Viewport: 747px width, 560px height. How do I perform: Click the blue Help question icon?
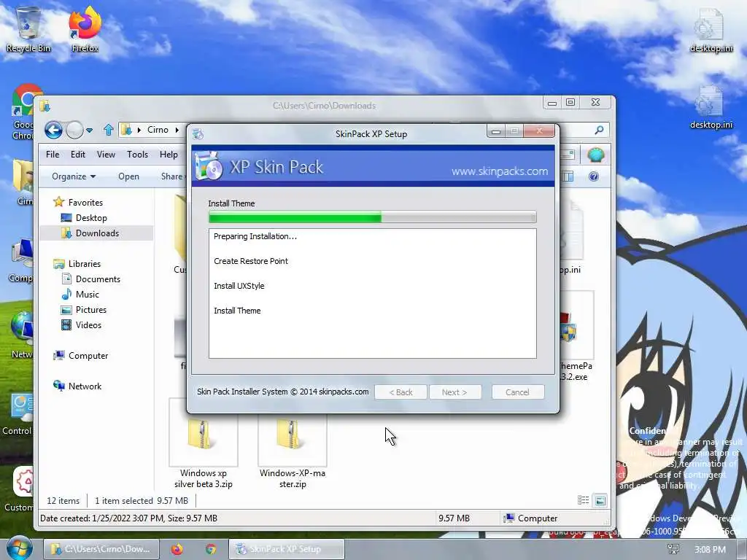(594, 176)
